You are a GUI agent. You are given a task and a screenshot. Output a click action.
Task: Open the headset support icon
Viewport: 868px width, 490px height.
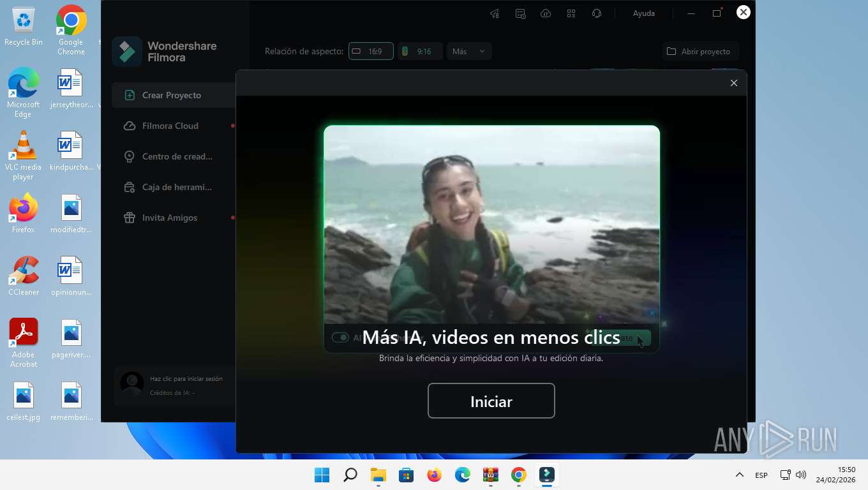597,13
